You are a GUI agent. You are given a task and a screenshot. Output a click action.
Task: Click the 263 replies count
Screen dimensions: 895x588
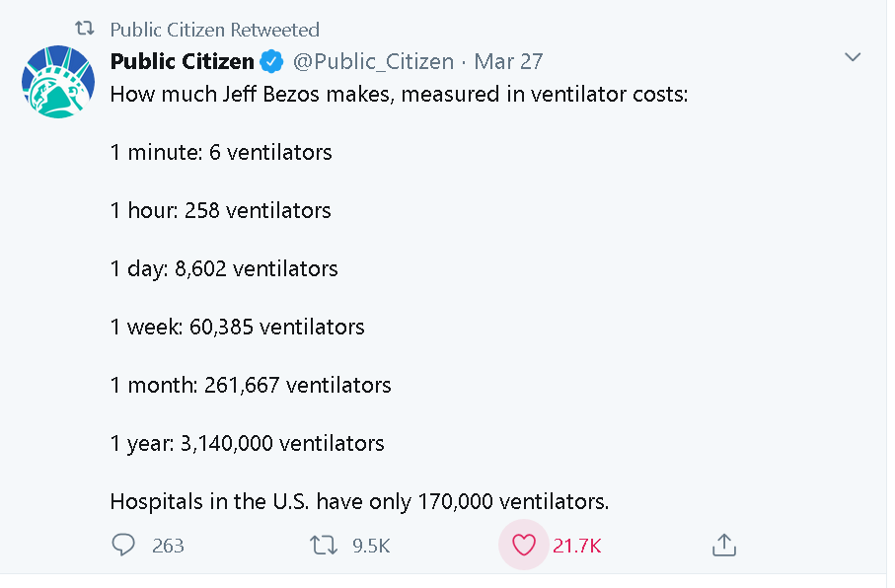[168, 546]
